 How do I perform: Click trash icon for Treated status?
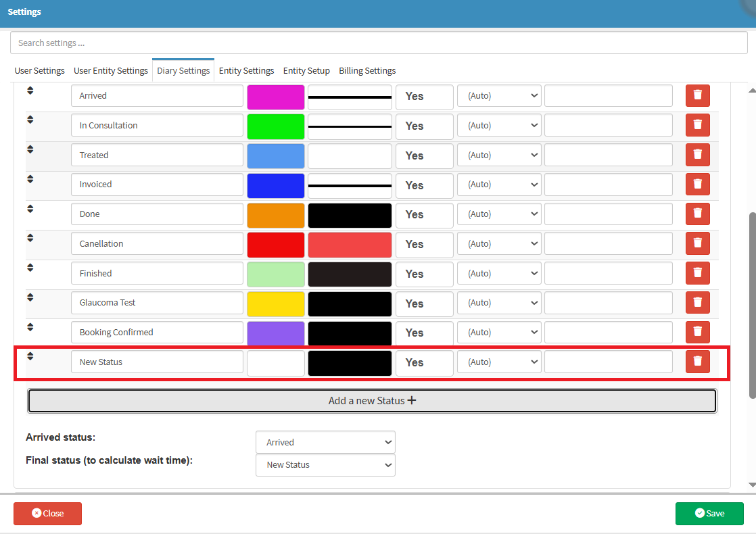pos(697,155)
